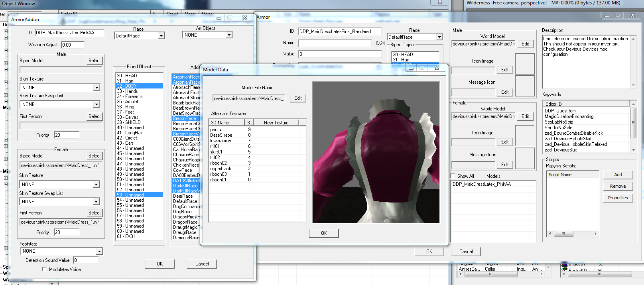Click Edit beside Model File Name
The width and height of the screenshot is (644, 285).
point(298,98)
